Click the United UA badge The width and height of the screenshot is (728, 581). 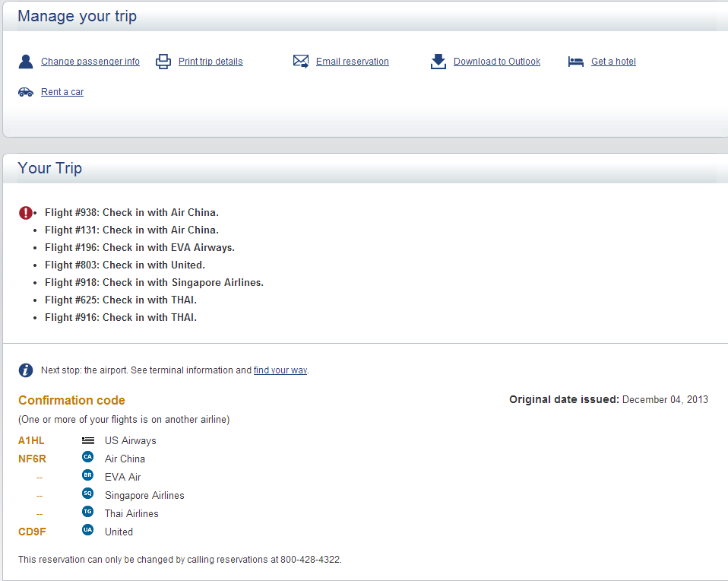(x=87, y=530)
